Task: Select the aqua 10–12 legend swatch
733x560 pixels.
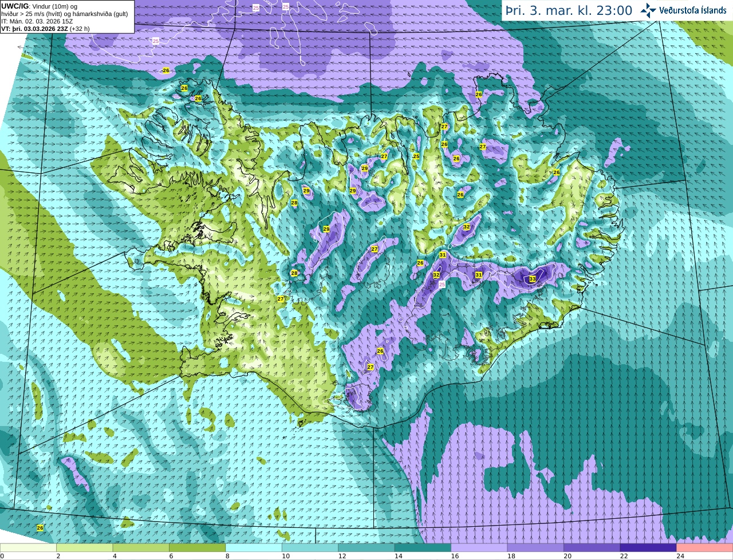Action: click(310, 547)
